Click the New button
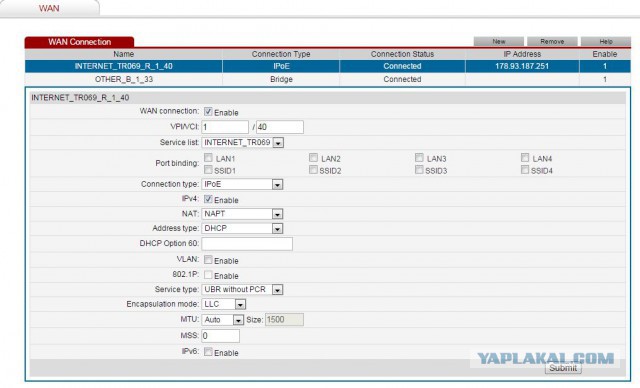 pyautogui.click(x=498, y=41)
